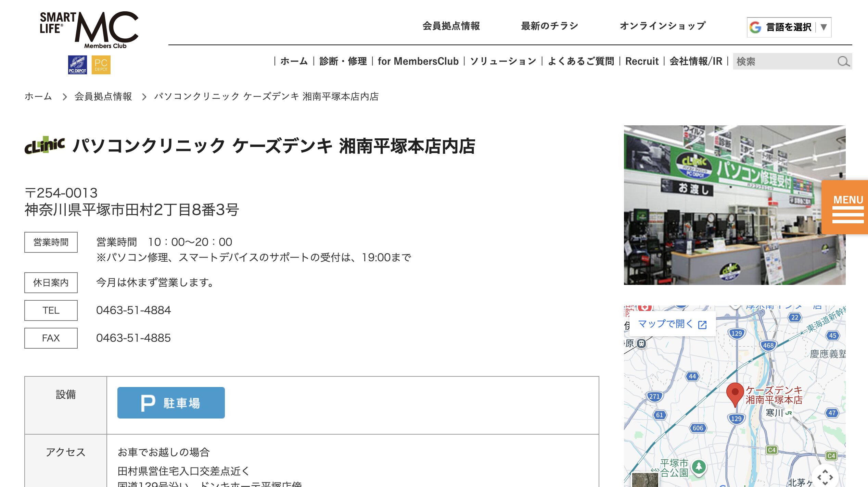Open 最新のチラシ in top navigation
Screen dimensions: 868x487
click(x=550, y=26)
